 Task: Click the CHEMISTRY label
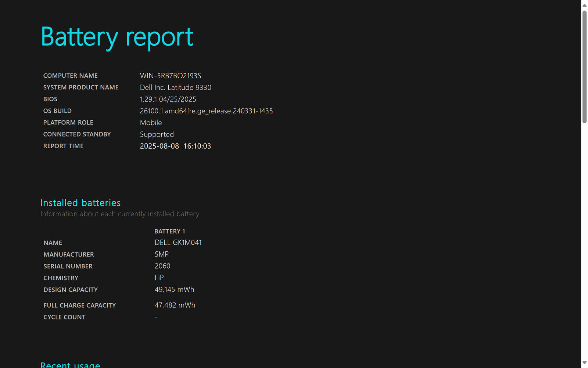tap(61, 279)
